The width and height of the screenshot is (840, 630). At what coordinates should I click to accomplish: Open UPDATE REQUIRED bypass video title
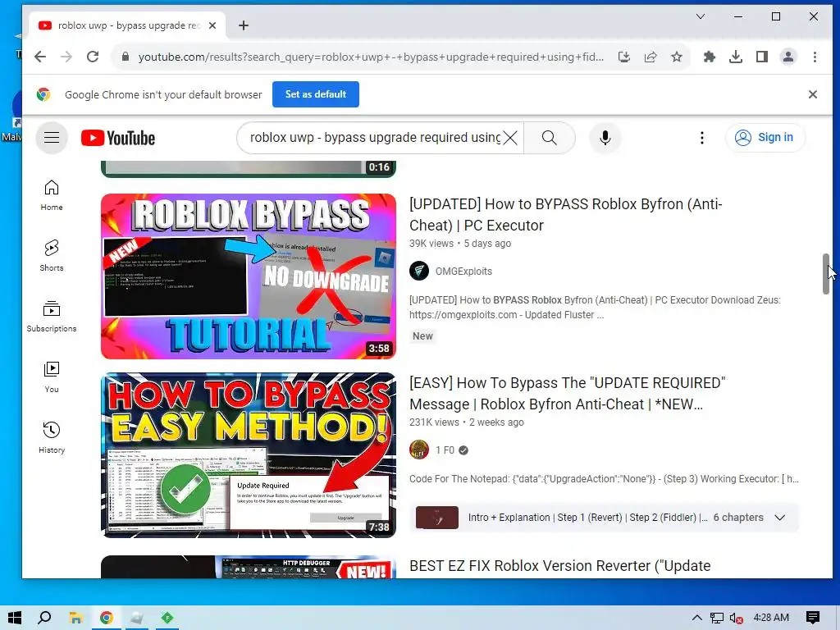[x=568, y=394]
